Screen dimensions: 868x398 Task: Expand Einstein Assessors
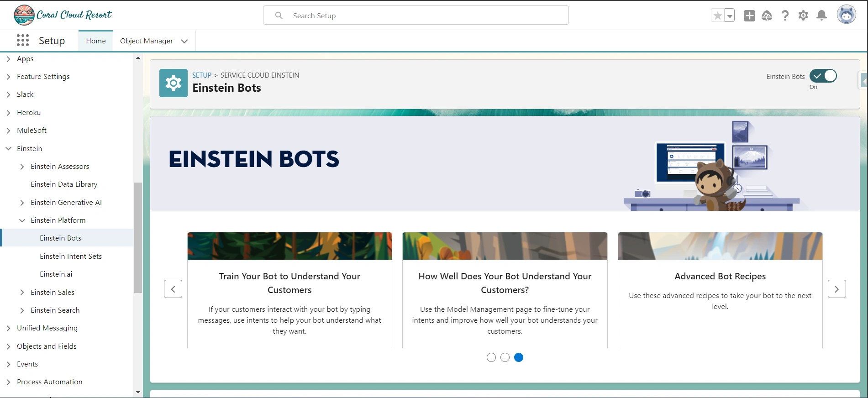coord(22,167)
